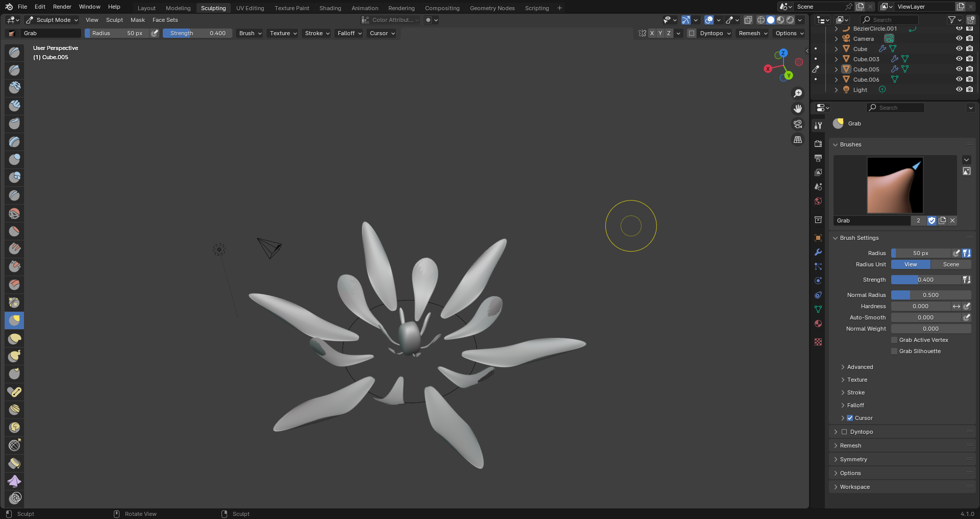980x519 pixels.
Task: Adjust the Normal Radius slider
Action: 931,295
